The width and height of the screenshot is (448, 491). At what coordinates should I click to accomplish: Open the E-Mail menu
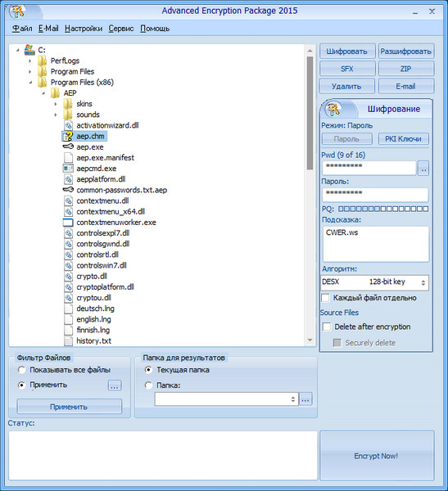48,29
